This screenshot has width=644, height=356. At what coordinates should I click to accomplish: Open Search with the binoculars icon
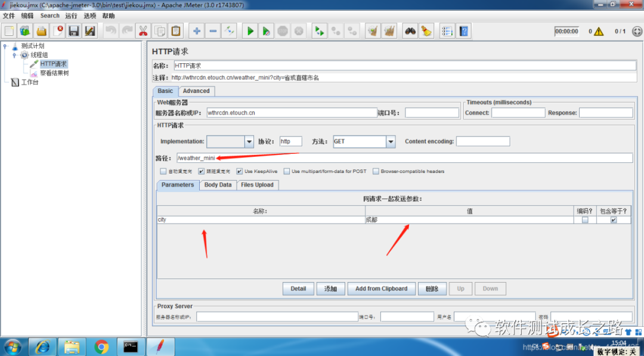(410, 31)
